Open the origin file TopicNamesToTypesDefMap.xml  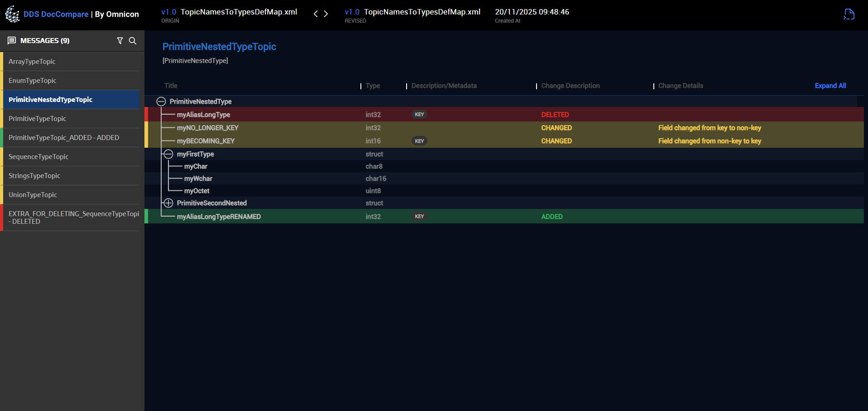coord(239,12)
